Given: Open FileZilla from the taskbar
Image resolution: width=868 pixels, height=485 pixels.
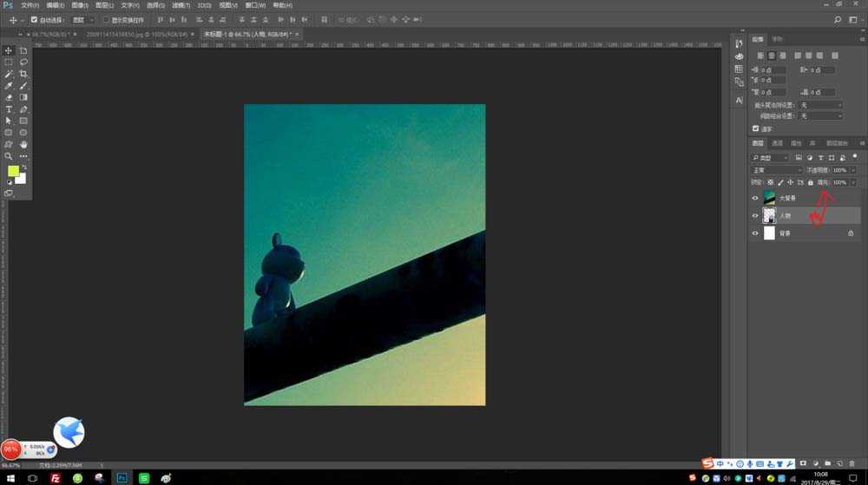Looking at the screenshot, I should [56, 477].
